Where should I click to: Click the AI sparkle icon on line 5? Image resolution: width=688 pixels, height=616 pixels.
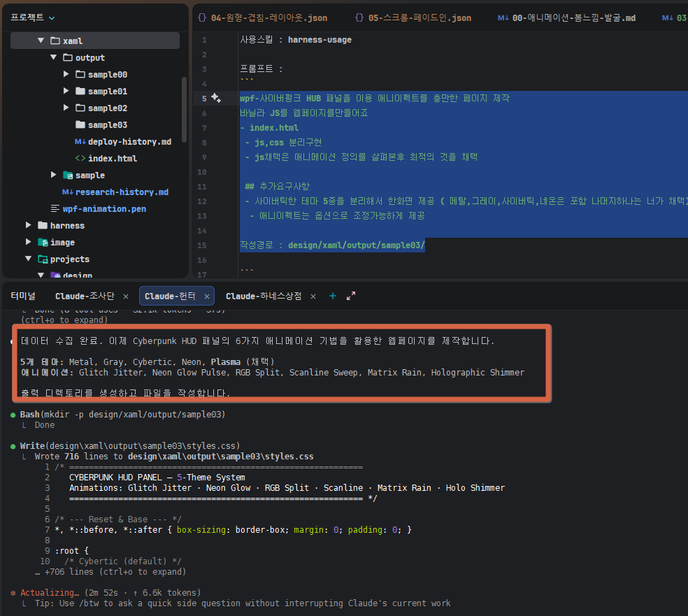(x=216, y=98)
